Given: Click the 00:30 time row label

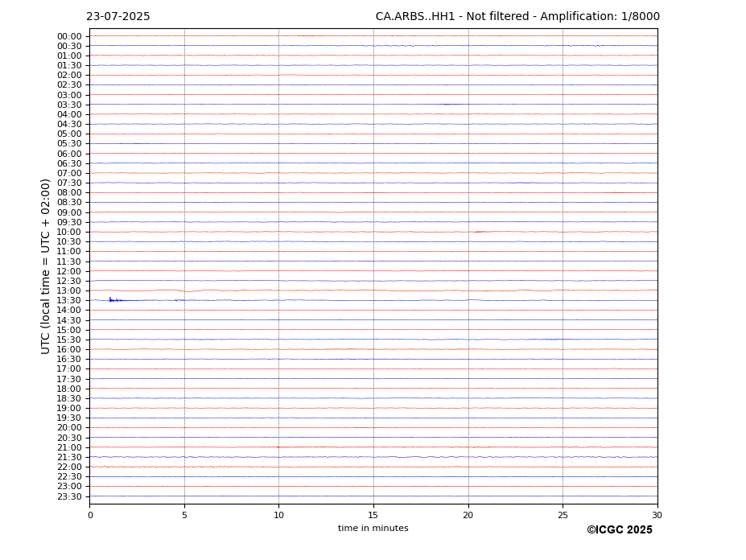Looking at the screenshot, I should pyautogui.click(x=69, y=46).
